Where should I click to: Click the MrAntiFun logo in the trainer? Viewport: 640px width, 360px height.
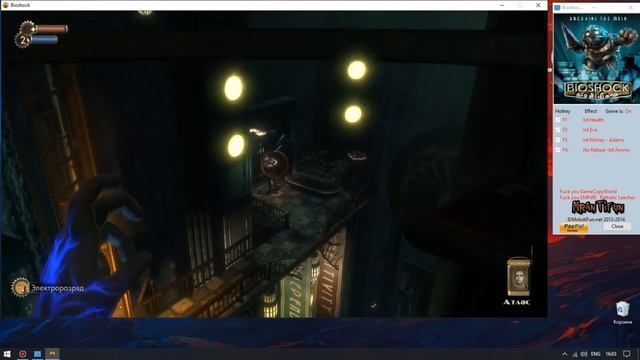click(598, 207)
